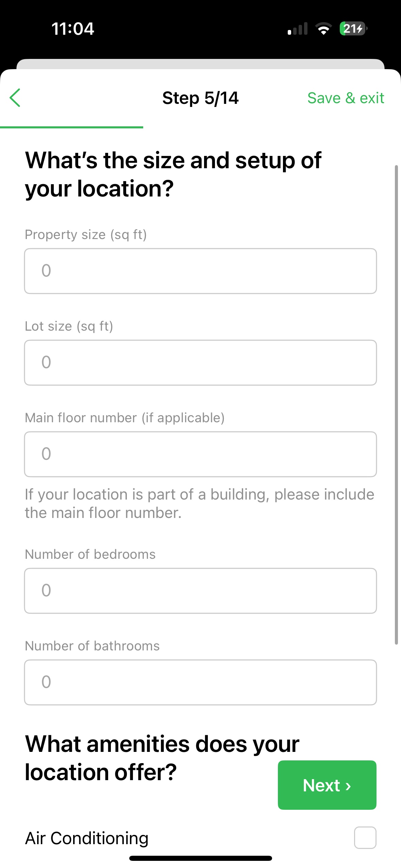Click the green step progress bar
Viewport: 401px width, 868px height.
pyautogui.click(x=71, y=127)
